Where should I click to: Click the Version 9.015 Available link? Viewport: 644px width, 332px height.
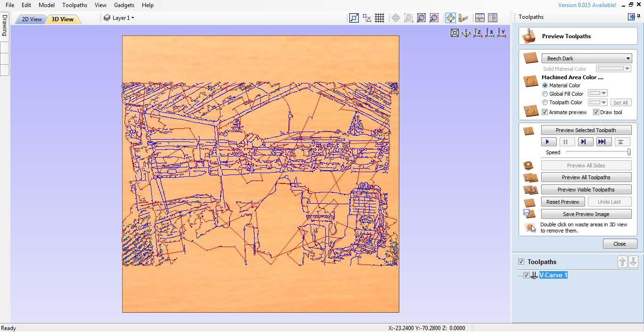[587, 5]
